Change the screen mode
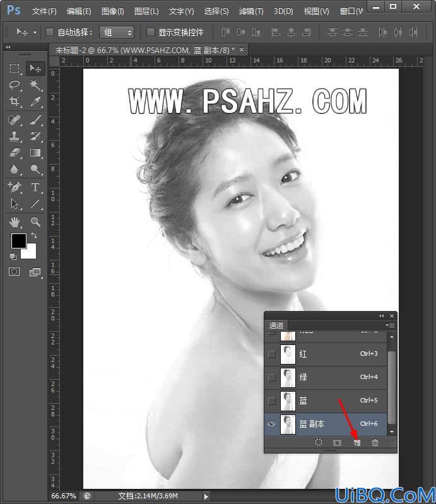Image resolution: width=436 pixels, height=504 pixels. click(35, 273)
